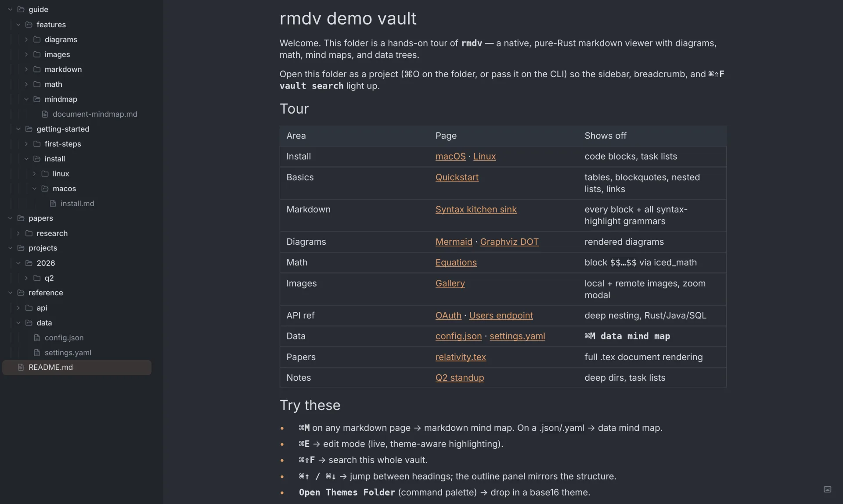This screenshot has height=504, width=843.
Task: Click the 'Open Themes Folder' text
Action: pos(347,493)
